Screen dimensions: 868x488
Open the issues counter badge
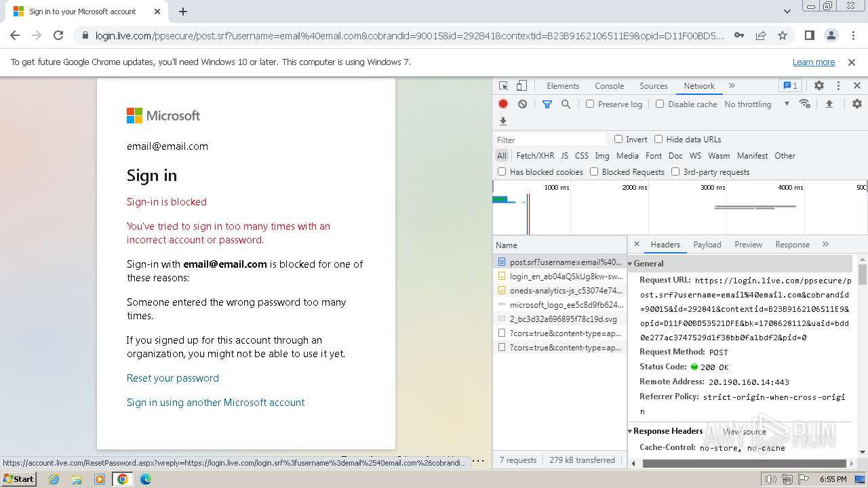[791, 86]
